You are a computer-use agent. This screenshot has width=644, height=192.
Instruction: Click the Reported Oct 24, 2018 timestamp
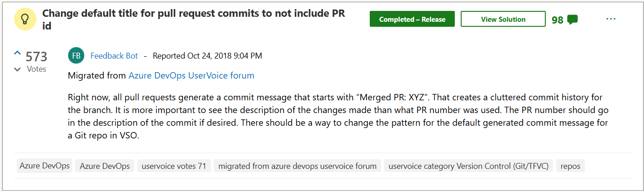pos(207,56)
